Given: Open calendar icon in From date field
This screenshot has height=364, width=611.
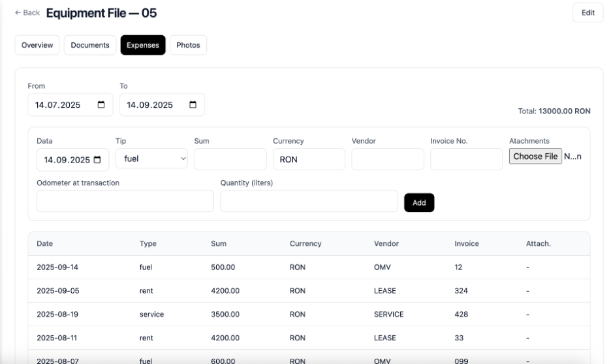Looking at the screenshot, I should (101, 105).
